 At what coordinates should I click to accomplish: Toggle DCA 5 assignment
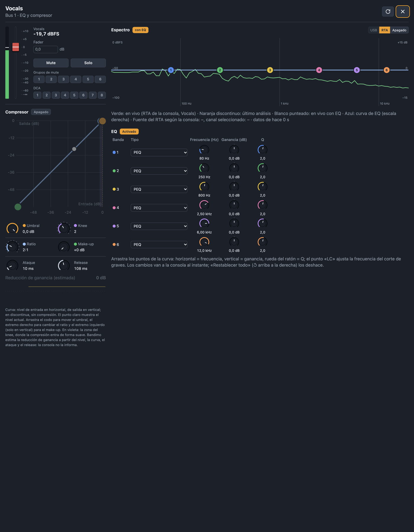click(74, 95)
